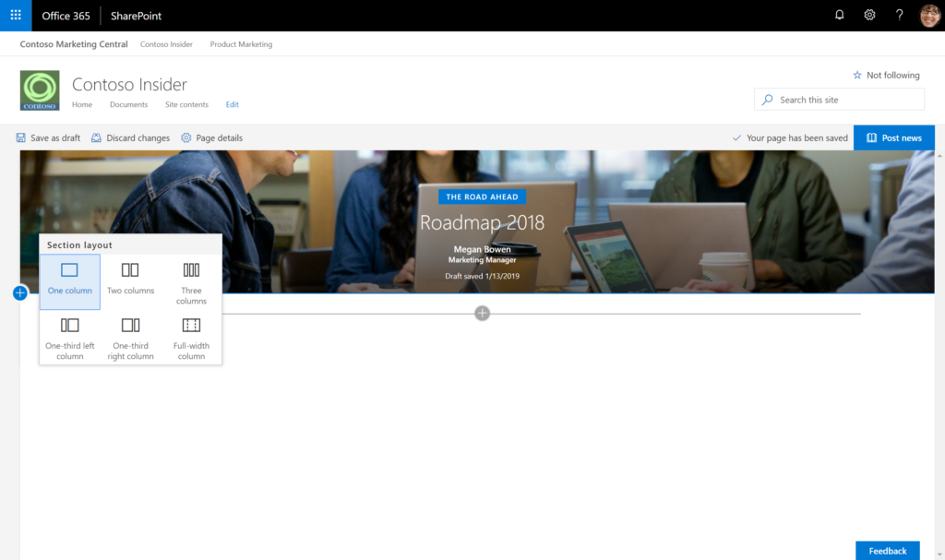This screenshot has height=560, width=945.
Task: Open Contoso Marketing Central hub link
Action: [x=74, y=44]
